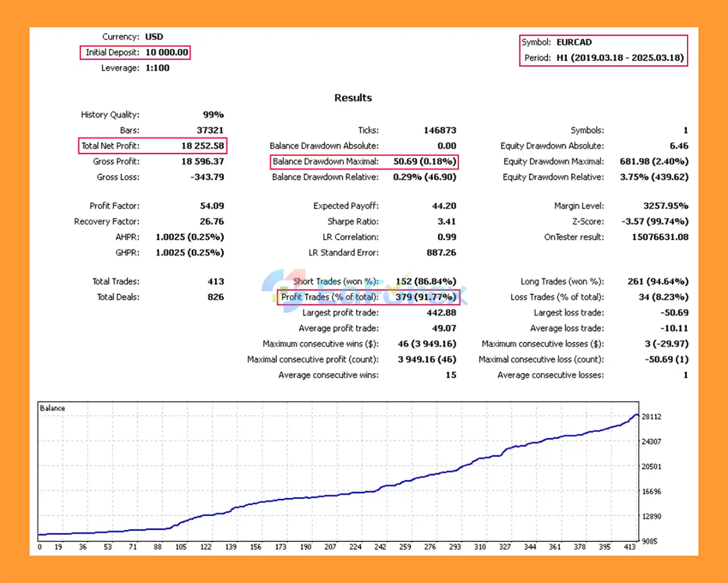Click the 9085 label on balance axis
The image size is (728, 583).
coord(650,541)
